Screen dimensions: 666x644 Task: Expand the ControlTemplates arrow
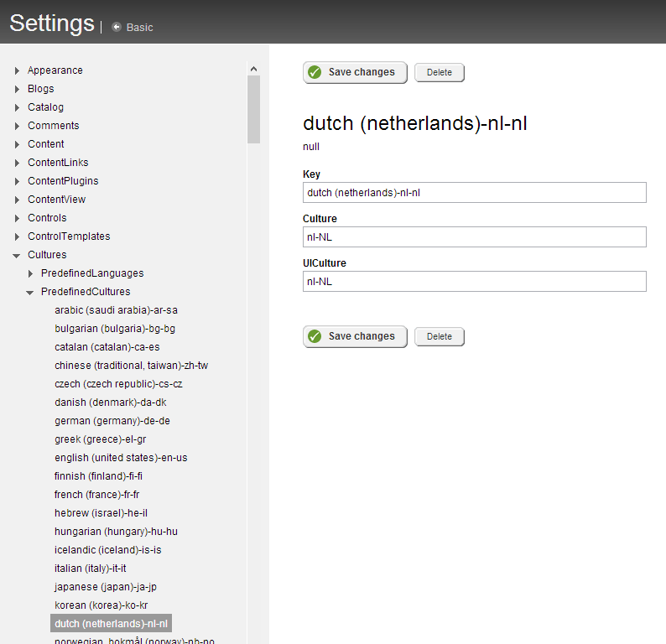click(17, 236)
